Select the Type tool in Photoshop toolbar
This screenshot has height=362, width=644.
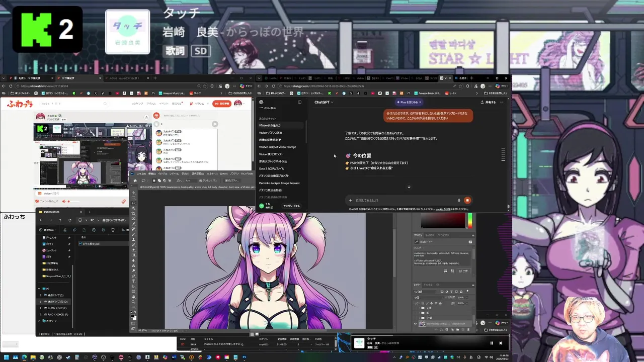tap(133, 281)
